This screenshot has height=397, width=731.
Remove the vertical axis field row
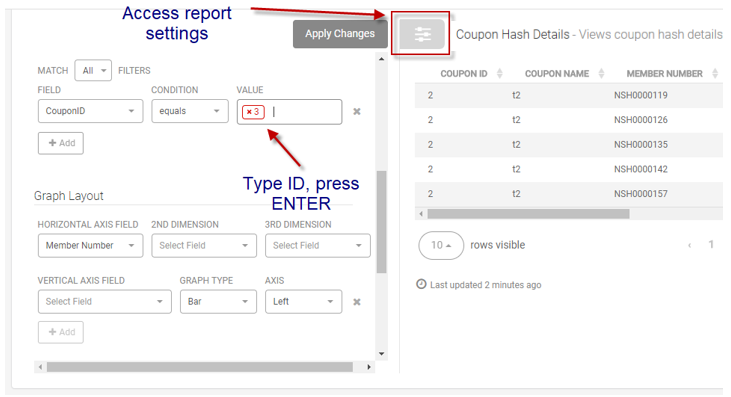tap(357, 302)
